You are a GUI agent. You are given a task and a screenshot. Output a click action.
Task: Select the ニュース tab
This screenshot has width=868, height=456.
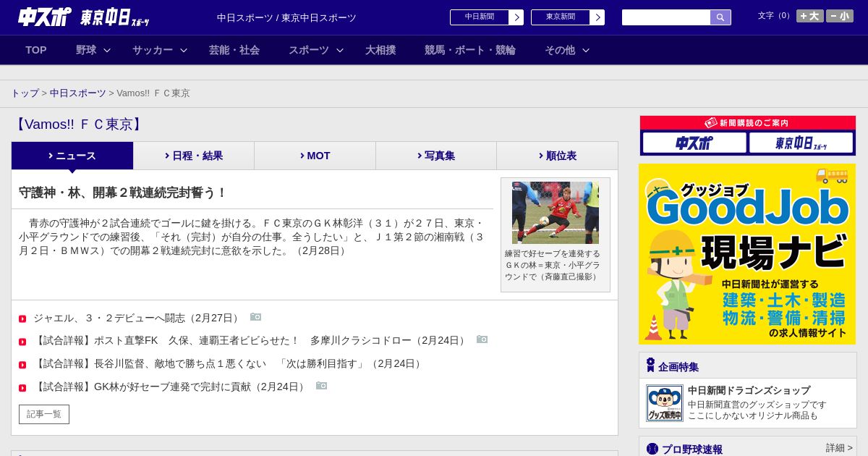tap(72, 156)
